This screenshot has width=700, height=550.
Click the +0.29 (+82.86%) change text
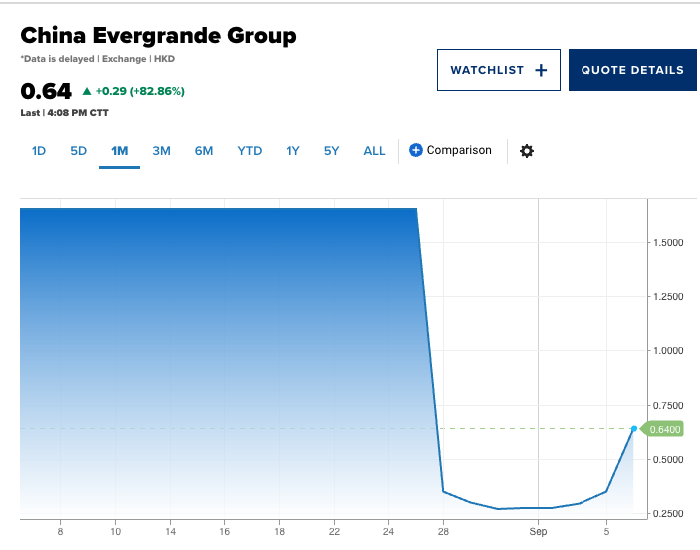(x=140, y=91)
